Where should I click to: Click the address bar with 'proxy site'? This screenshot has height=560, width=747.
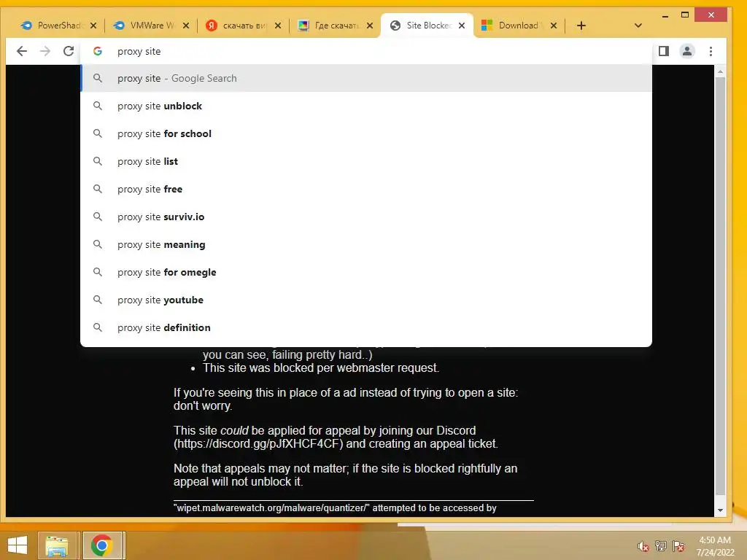366,51
